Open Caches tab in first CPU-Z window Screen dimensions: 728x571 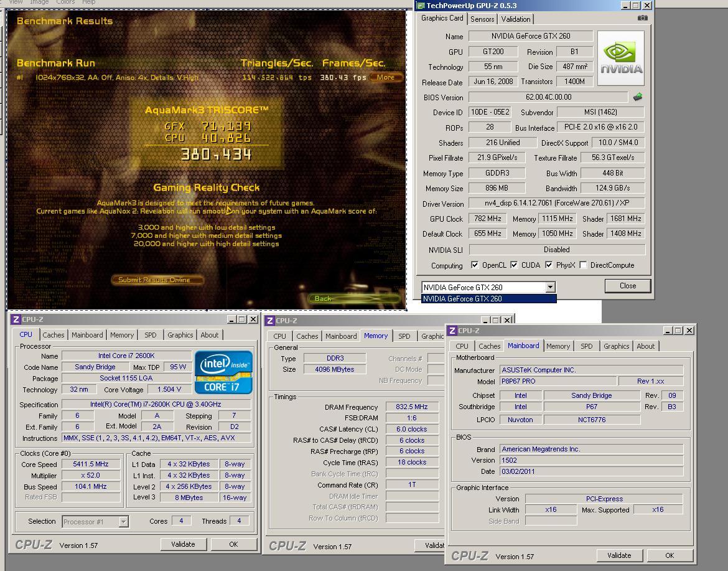pos(54,335)
